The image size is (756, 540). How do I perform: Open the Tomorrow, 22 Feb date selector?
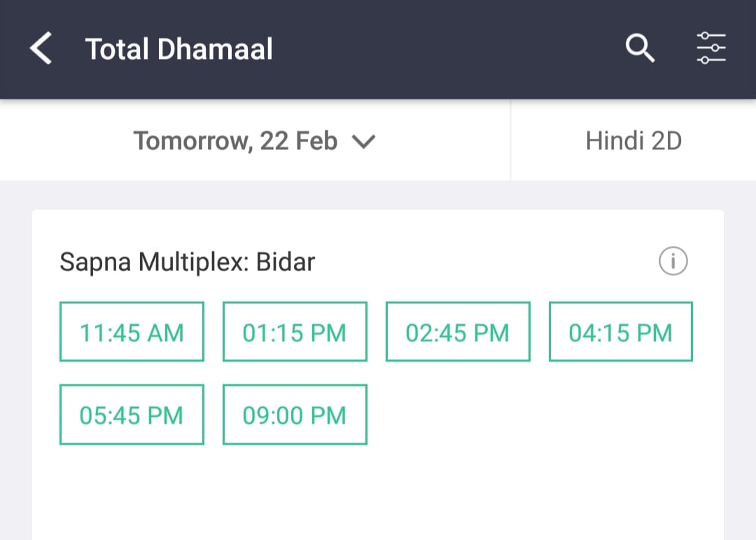[255, 141]
